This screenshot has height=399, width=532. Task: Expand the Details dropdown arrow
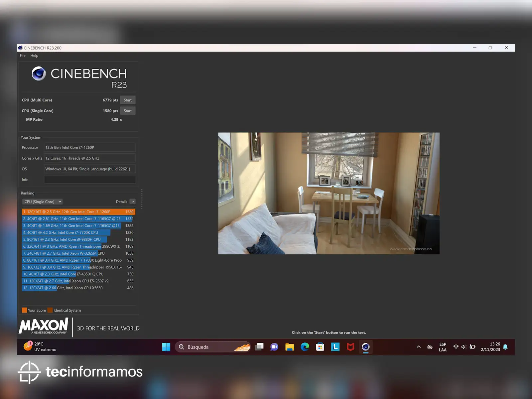point(133,202)
